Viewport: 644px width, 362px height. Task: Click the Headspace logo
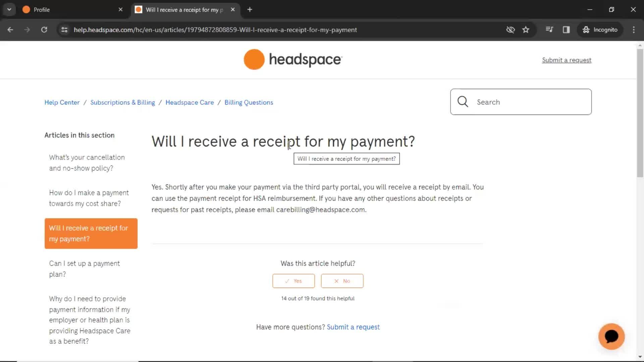tap(293, 60)
